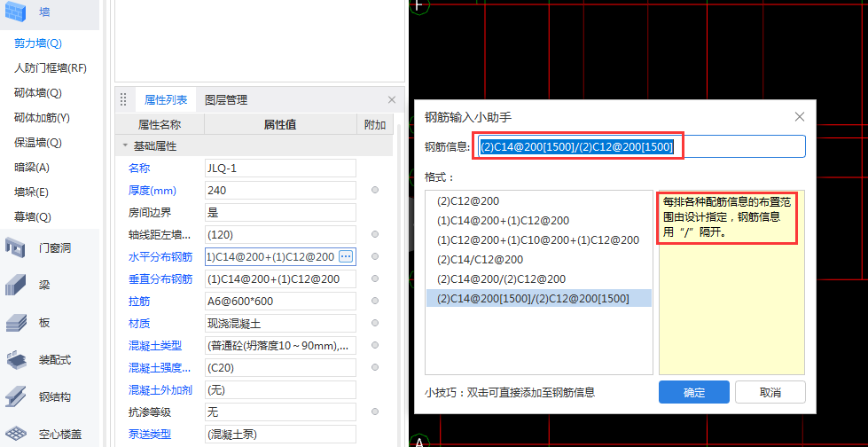This screenshot has height=447, width=868.
Task: Select format (2)C14@200[1500]/(2)C12@200[1500] in list
Action: pyautogui.click(x=539, y=298)
